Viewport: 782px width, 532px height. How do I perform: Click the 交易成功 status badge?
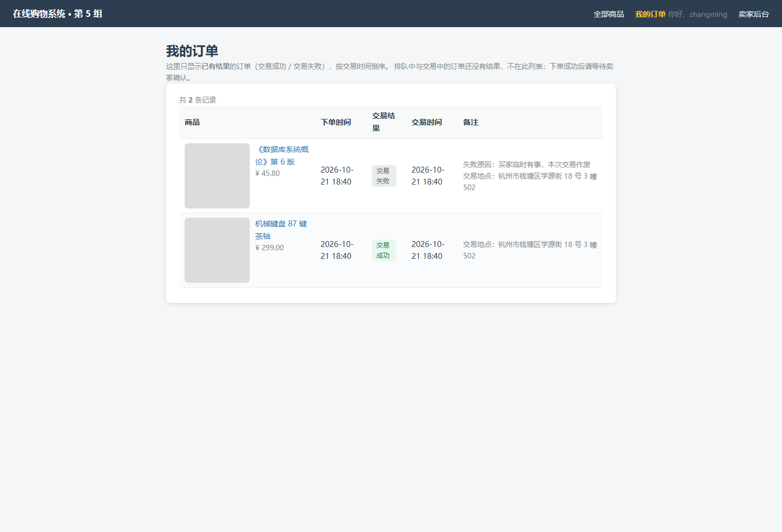coord(384,250)
